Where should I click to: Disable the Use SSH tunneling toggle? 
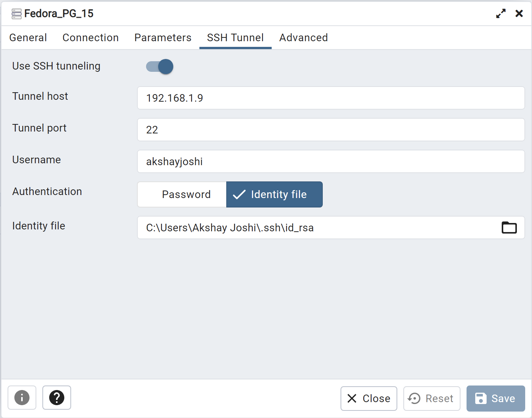click(x=159, y=66)
